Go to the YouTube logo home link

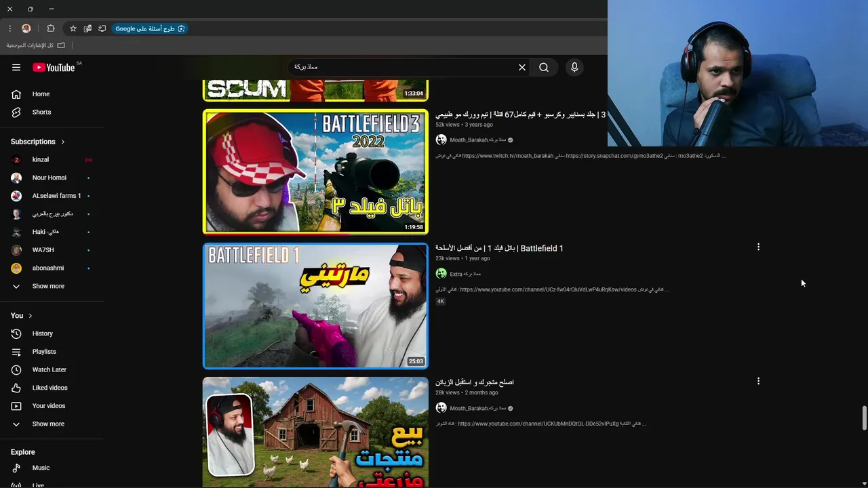pos(54,67)
